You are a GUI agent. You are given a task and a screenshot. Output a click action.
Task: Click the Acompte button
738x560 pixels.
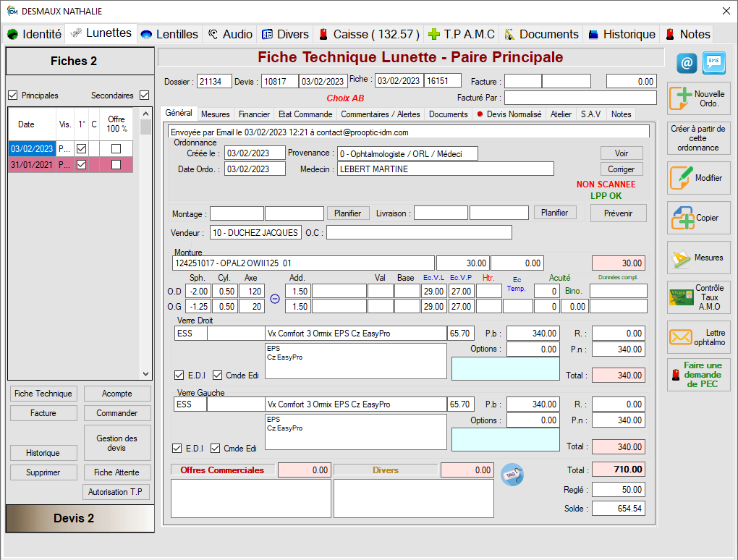(x=117, y=394)
